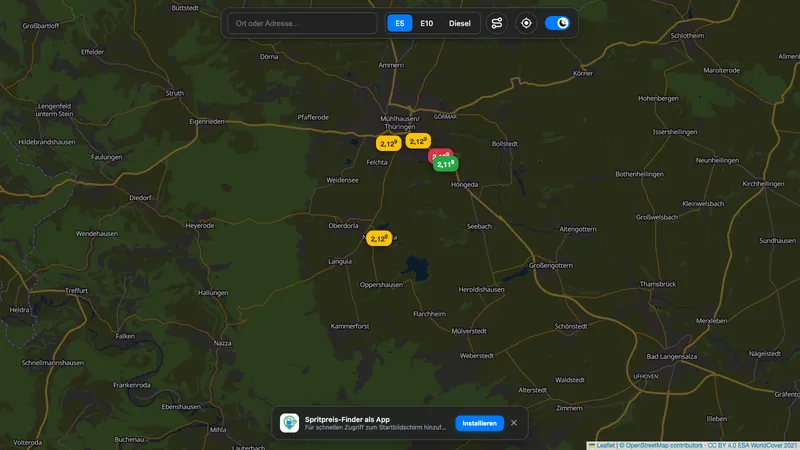Click the Schlotheim map label
This screenshot has width=800, height=450.
point(687,36)
